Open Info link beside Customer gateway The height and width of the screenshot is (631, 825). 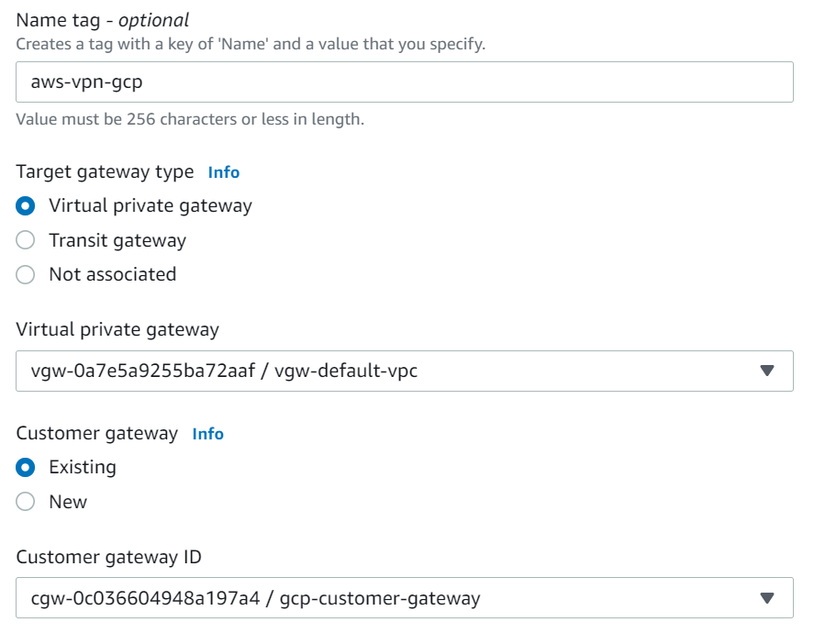click(x=208, y=434)
